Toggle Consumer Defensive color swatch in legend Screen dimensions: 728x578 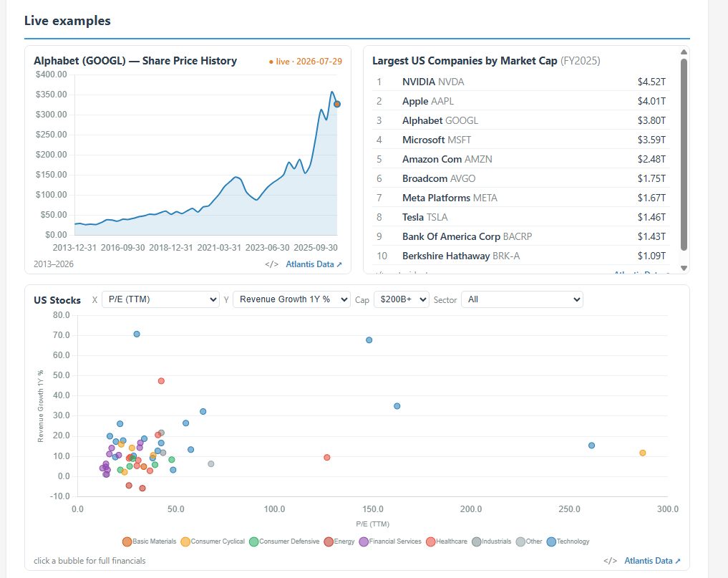coord(254,541)
